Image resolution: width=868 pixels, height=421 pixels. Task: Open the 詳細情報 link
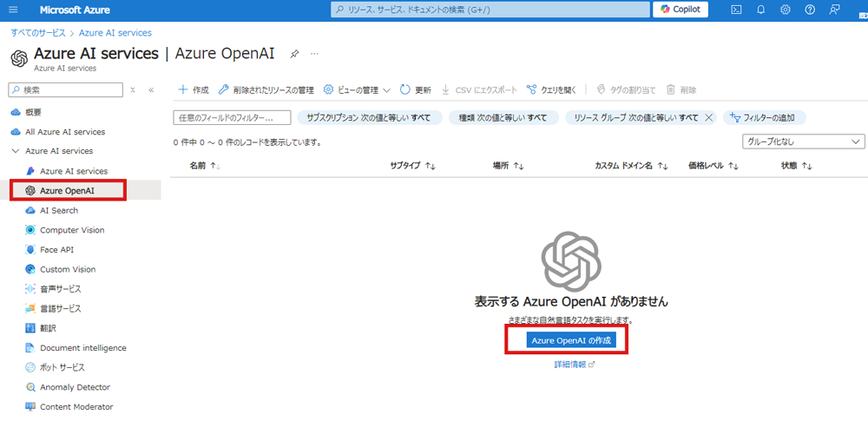tap(575, 365)
